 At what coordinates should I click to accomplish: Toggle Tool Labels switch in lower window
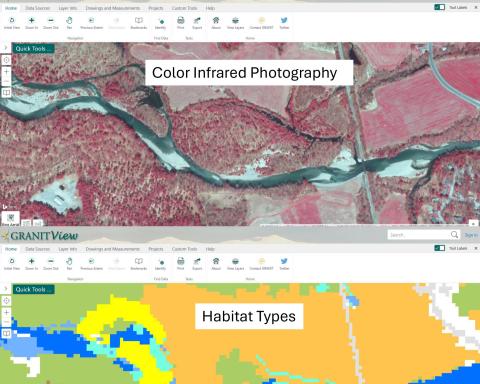pyautogui.click(x=440, y=248)
